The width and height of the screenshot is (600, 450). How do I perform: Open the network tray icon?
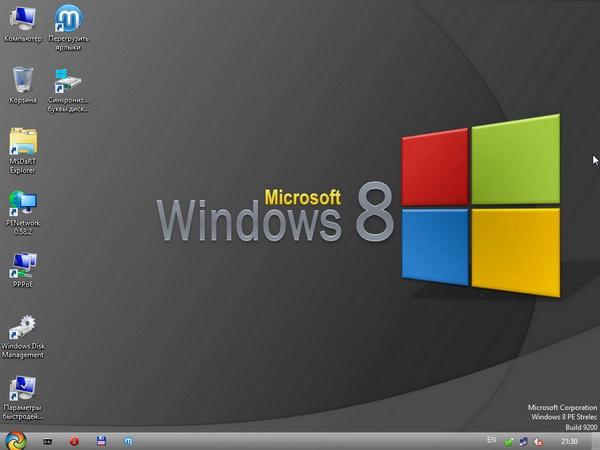[x=523, y=441]
